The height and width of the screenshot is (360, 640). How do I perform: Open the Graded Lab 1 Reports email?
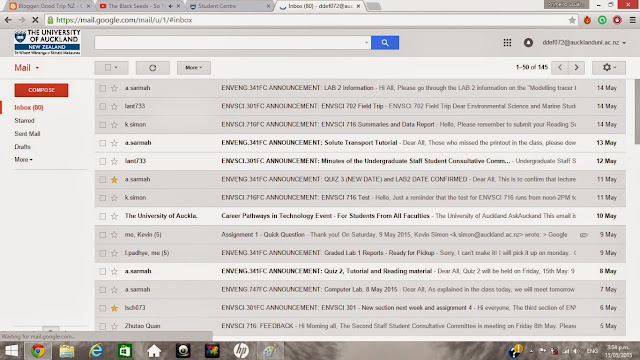pyautogui.click(x=360, y=253)
